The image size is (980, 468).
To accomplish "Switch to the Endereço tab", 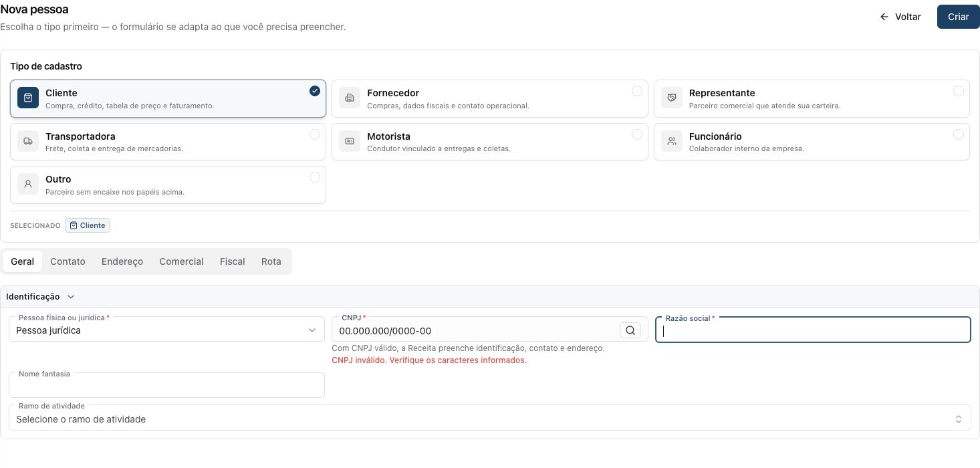I will pos(122,261).
